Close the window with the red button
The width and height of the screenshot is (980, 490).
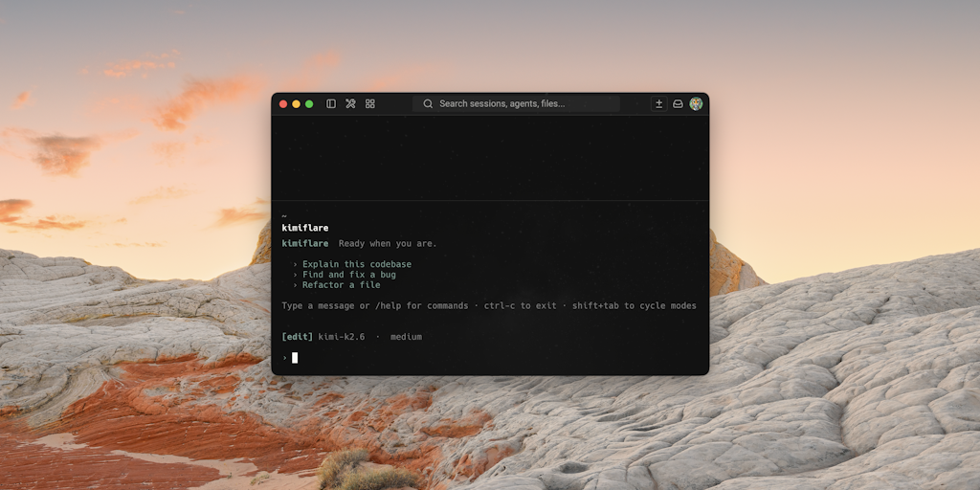283,103
